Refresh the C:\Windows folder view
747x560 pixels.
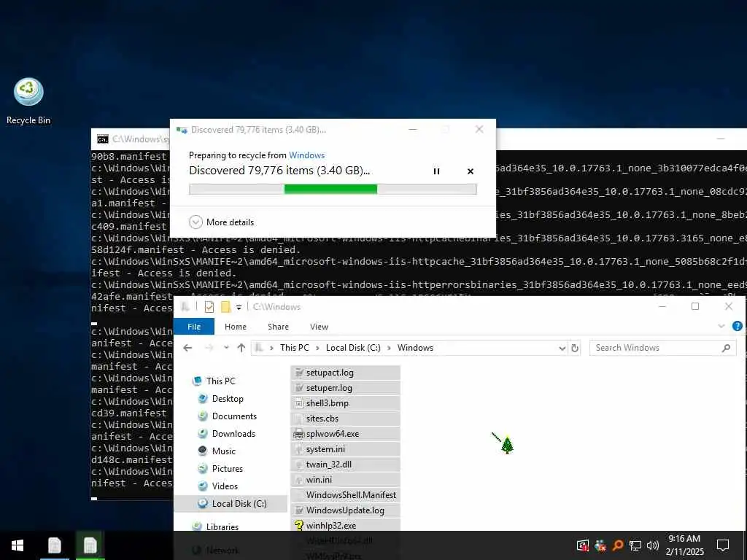point(575,349)
